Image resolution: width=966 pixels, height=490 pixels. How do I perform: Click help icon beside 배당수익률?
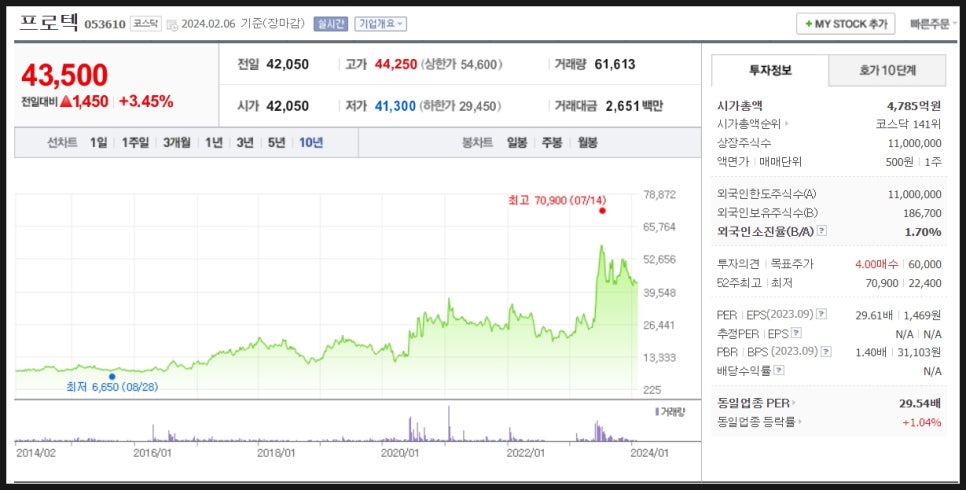[x=779, y=370]
